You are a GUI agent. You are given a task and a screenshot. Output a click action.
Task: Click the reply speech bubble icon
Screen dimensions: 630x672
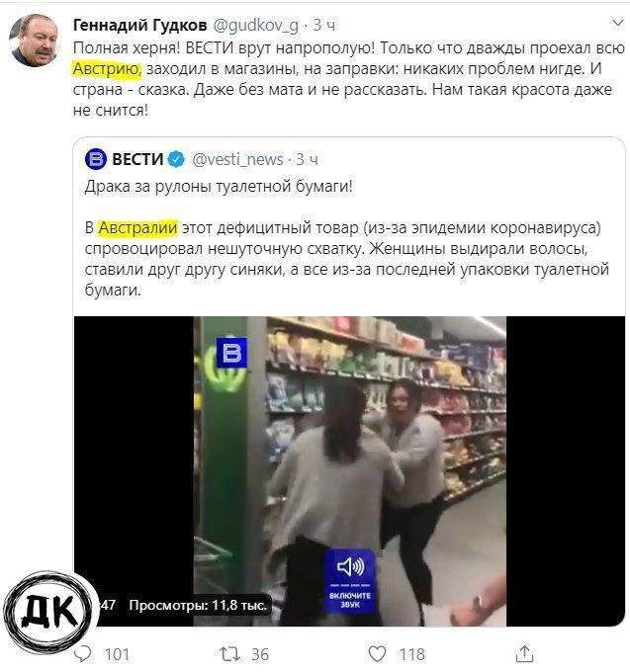click(x=83, y=654)
